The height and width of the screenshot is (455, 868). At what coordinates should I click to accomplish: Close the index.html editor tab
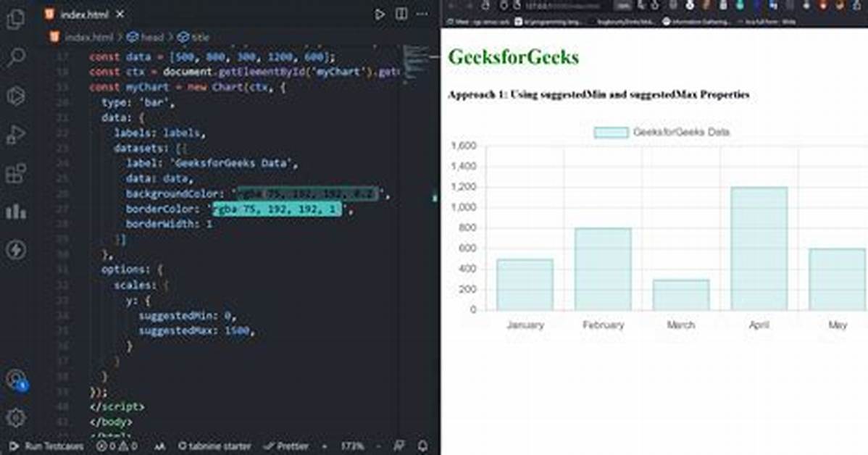tap(120, 14)
